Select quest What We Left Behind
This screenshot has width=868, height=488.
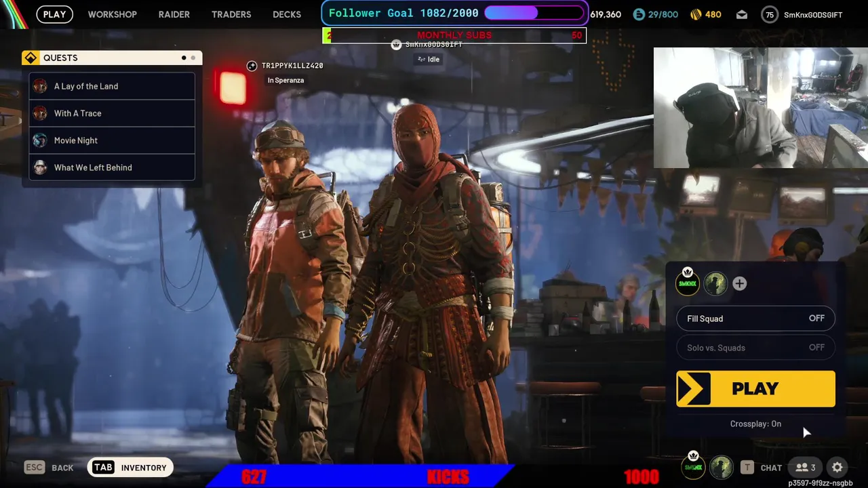[112, 167]
